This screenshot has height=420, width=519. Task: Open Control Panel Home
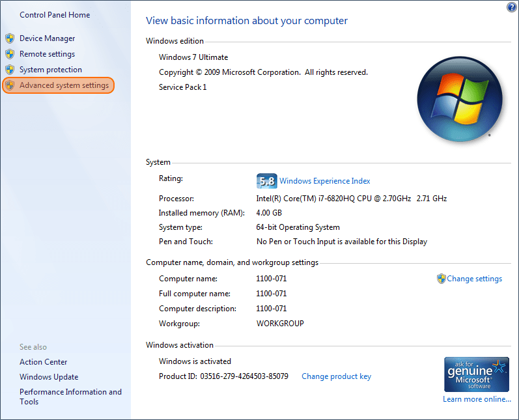pos(55,15)
